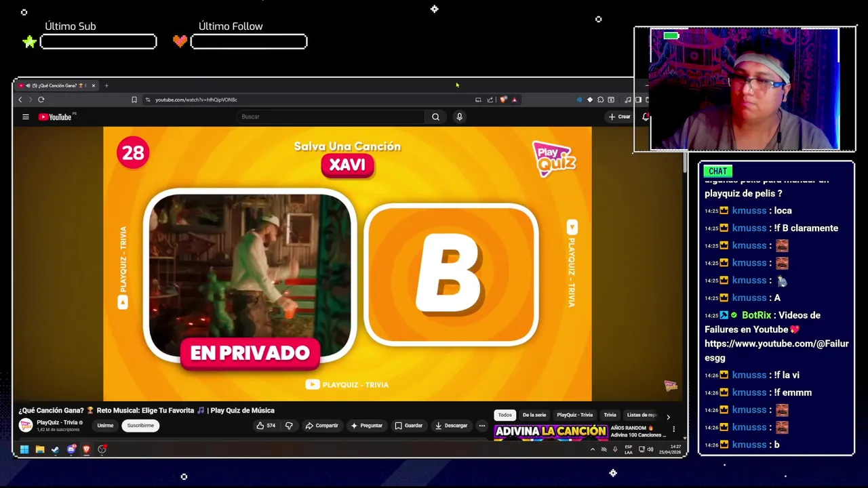Click the YouTube search magnifier button
Image resolution: width=868 pixels, height=488 pixels.
435,117
